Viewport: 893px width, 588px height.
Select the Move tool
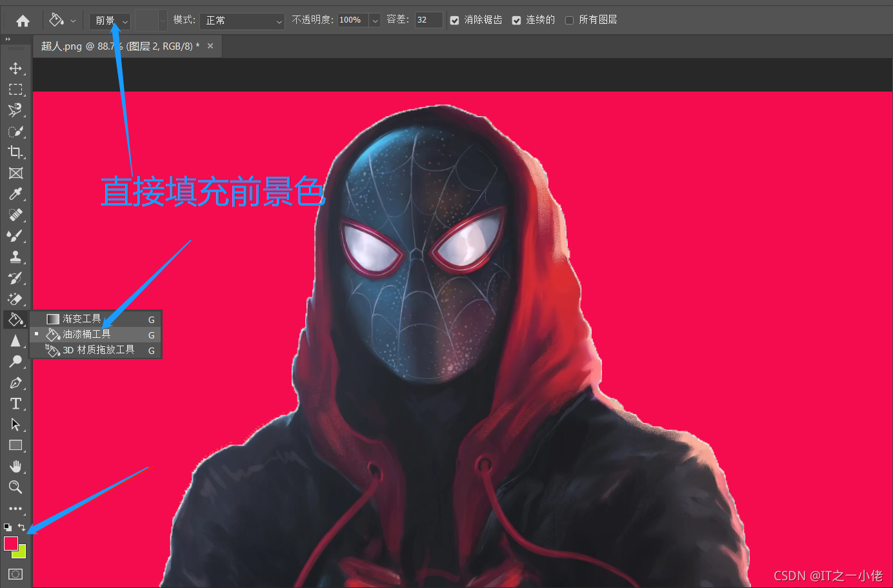(15, 68)
